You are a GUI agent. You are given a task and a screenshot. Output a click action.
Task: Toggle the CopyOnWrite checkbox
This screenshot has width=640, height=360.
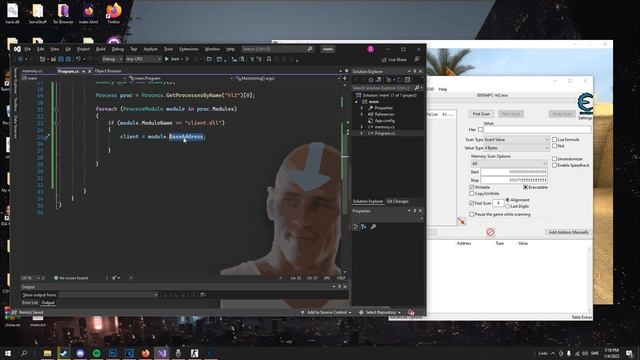click(472, 193)
